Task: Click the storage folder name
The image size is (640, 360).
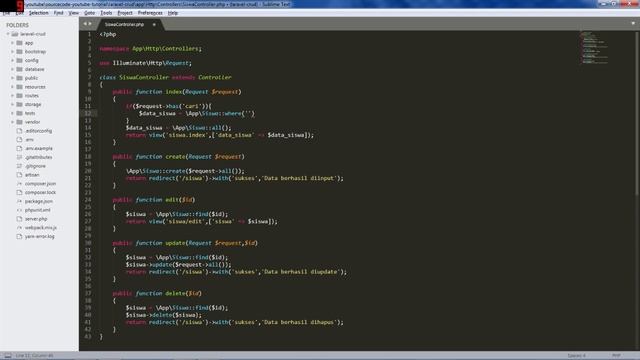Action: 33,104
